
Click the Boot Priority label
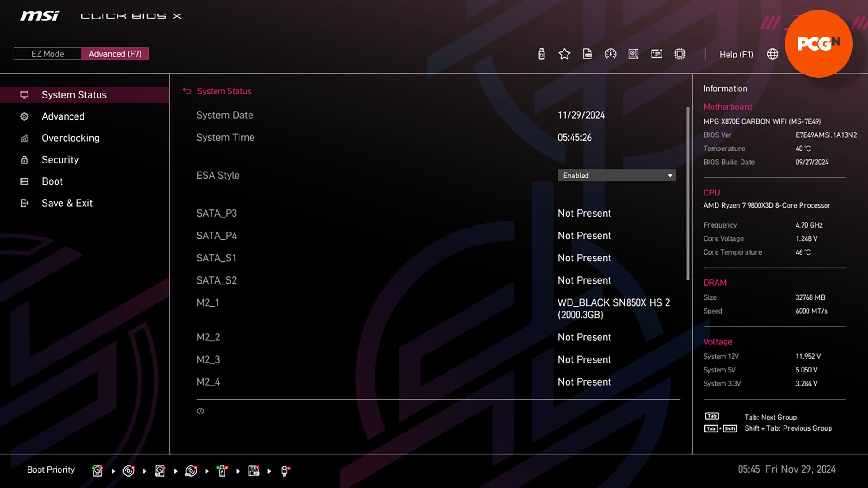[x=51, y=470]
